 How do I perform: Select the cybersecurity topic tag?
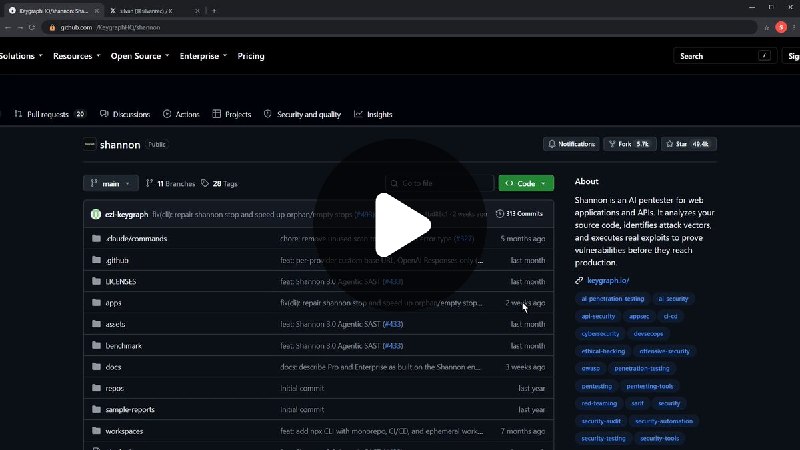[x=600, y=334]
